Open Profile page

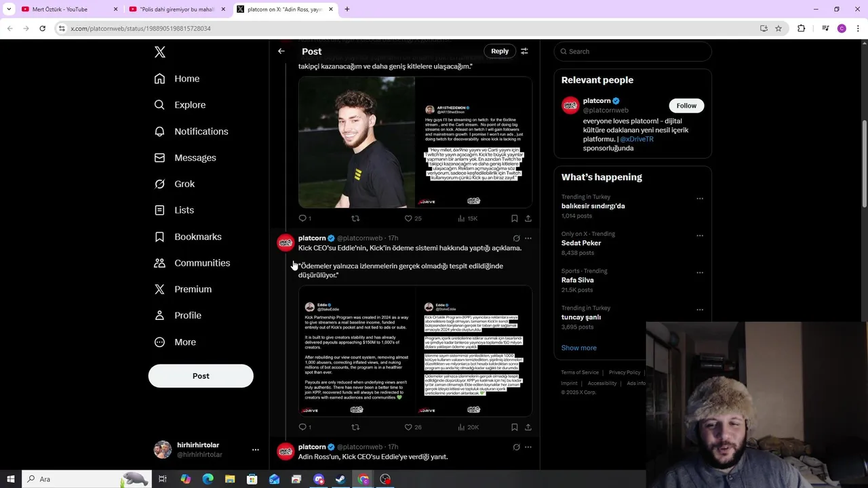(178, 315)
